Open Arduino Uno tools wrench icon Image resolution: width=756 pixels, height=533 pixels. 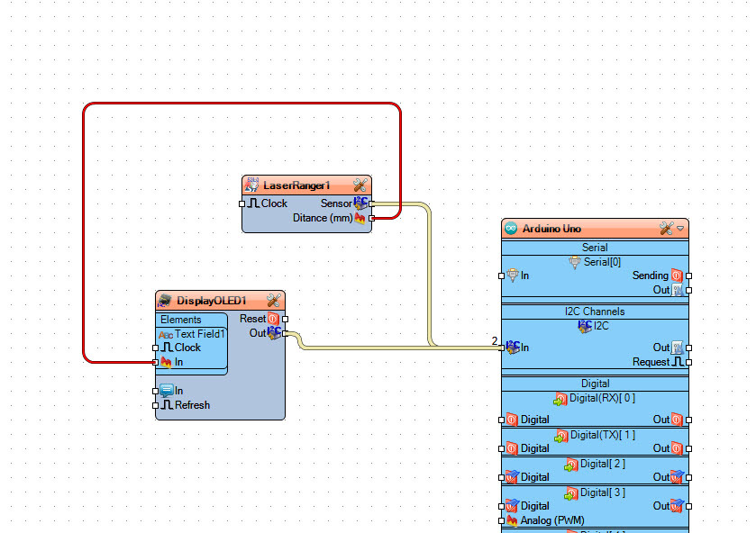[x=666, y=229]
